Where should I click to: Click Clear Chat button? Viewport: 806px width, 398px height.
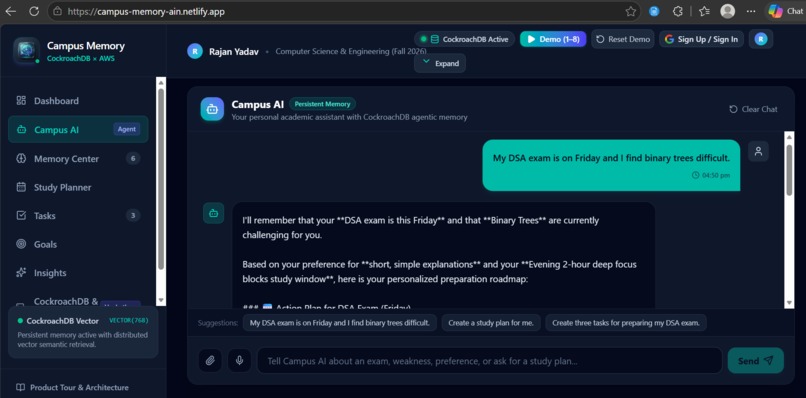[x=753, y=109]
